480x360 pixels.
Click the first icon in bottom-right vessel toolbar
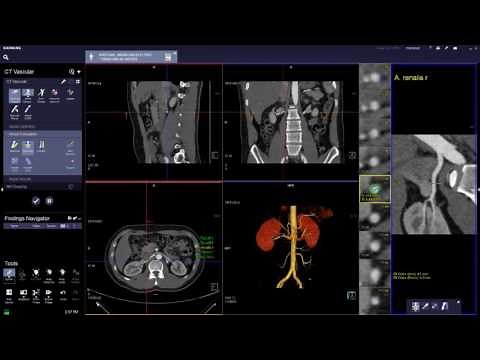pyautogui.click(x=415, y=306)
